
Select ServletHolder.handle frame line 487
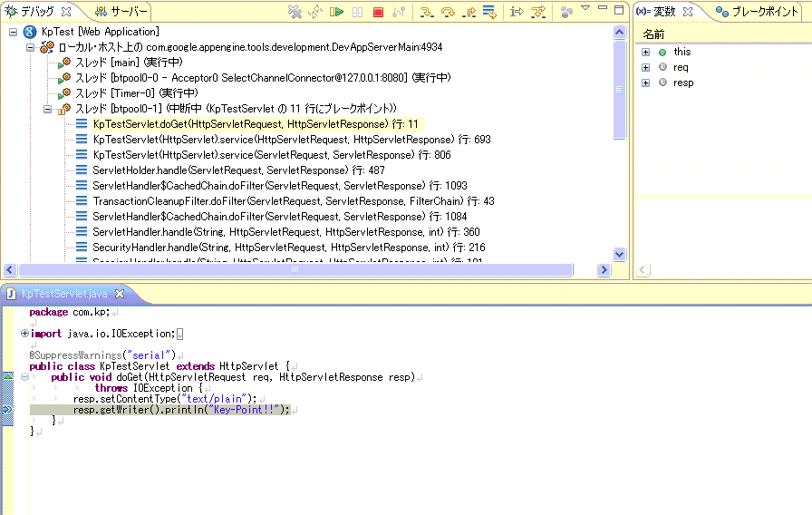pyautogui.click(x=238, y=170)
